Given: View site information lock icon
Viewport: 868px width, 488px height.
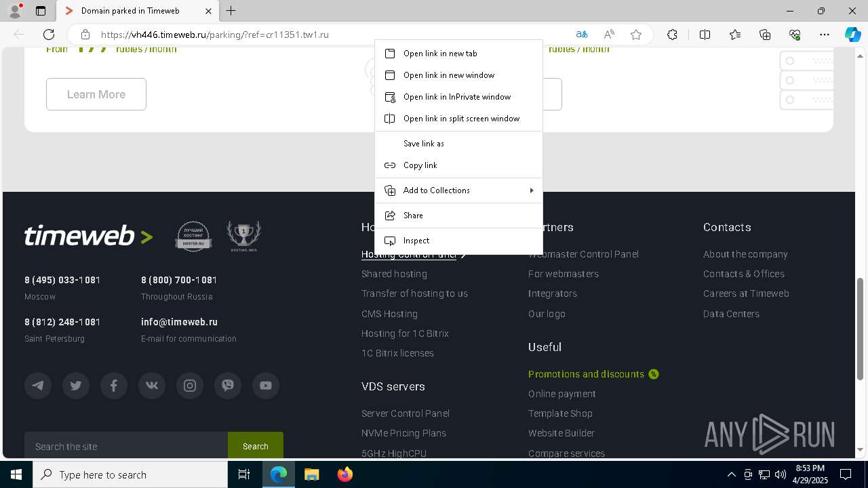Looking at the screenshot, I should 85,35.
